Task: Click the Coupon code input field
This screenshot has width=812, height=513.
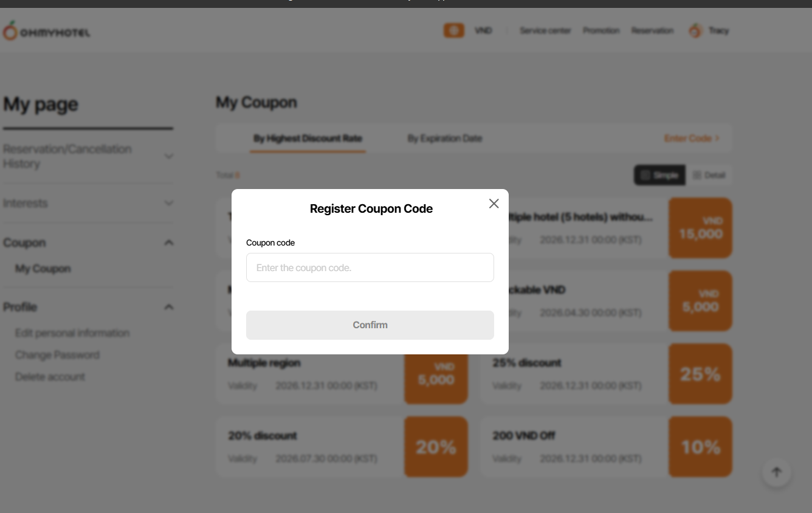Action: (x=370, y=267)
